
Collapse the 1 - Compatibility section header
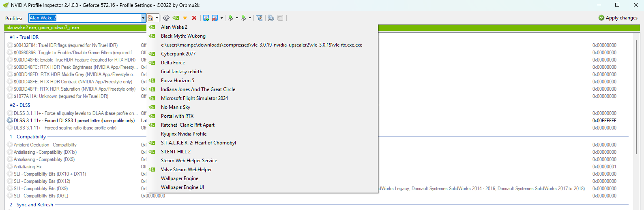click(x=28, y=137)
